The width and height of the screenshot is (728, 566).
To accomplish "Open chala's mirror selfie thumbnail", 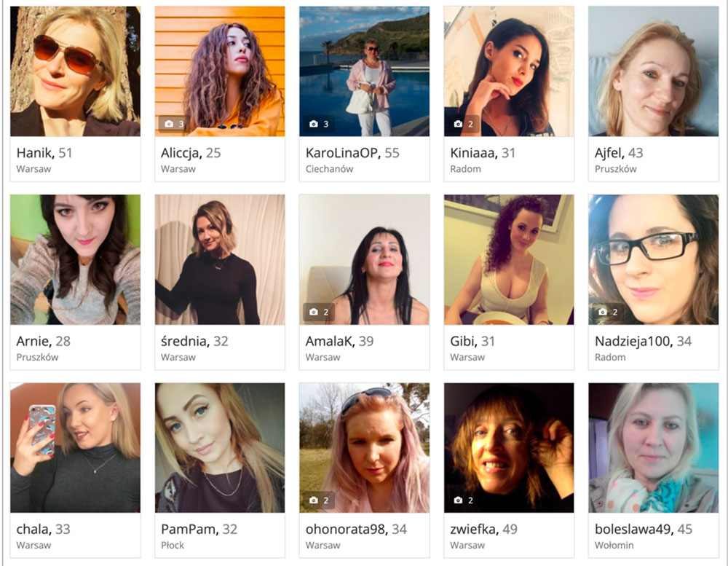I will tap(75, 447).
